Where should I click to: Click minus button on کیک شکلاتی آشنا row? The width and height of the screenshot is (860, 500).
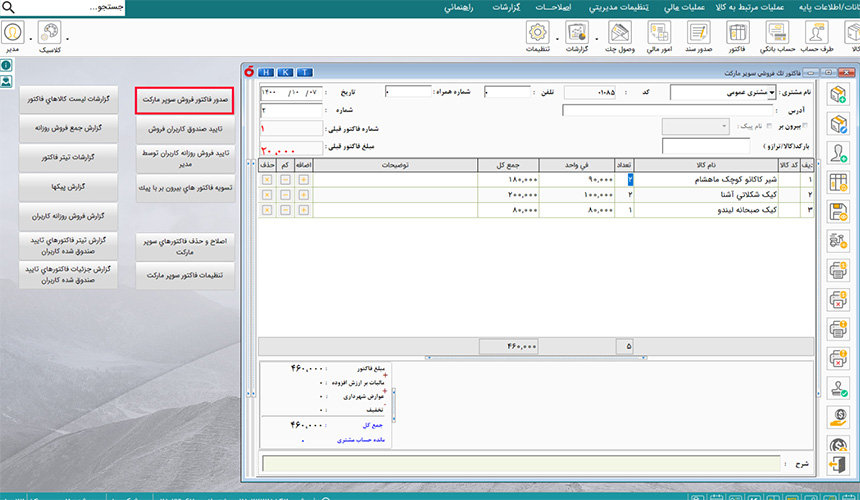click(x=285, y=195)
